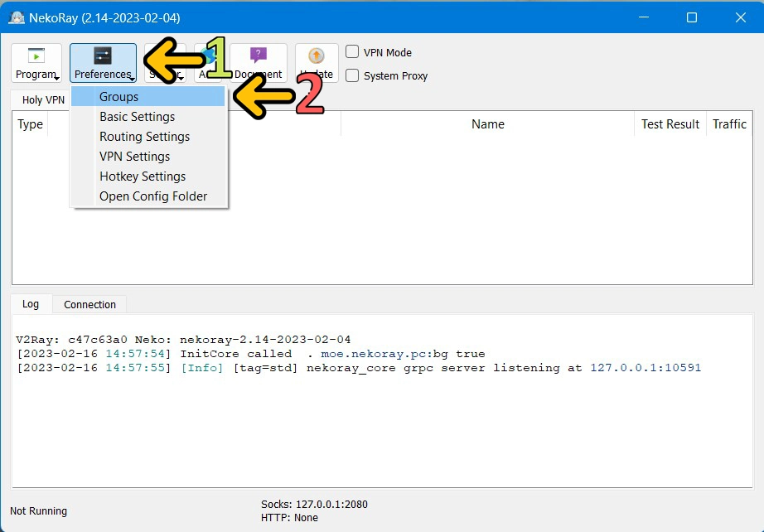Viewport: 764px width, 532px height.
Task: Expand the Program button dropdown arrow
Action: [x=56, y=77]
